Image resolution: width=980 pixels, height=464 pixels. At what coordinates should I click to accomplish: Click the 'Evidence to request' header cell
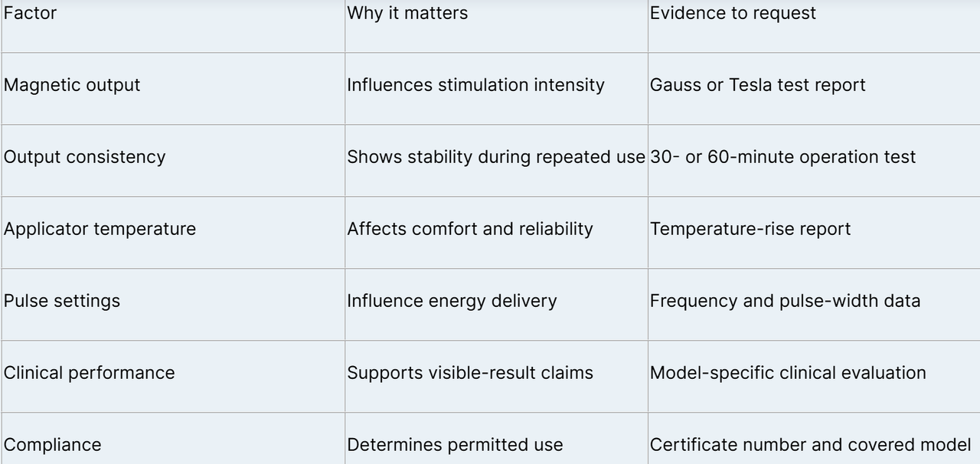tap(814, 26)
